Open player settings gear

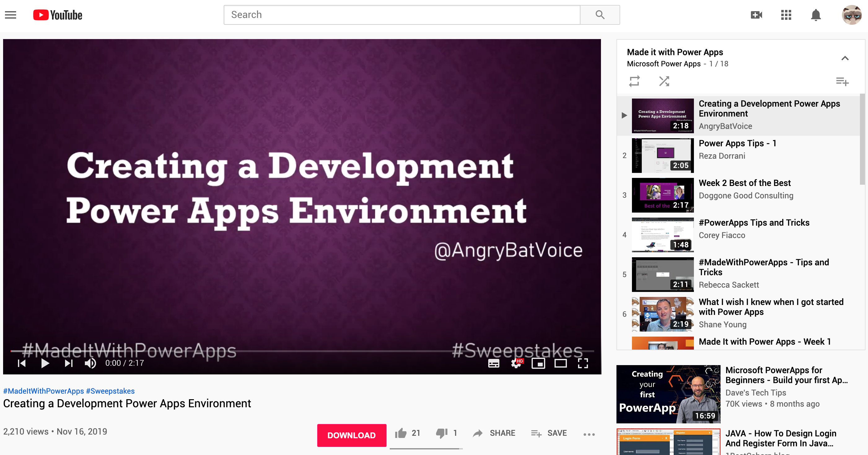pos(516,363)
